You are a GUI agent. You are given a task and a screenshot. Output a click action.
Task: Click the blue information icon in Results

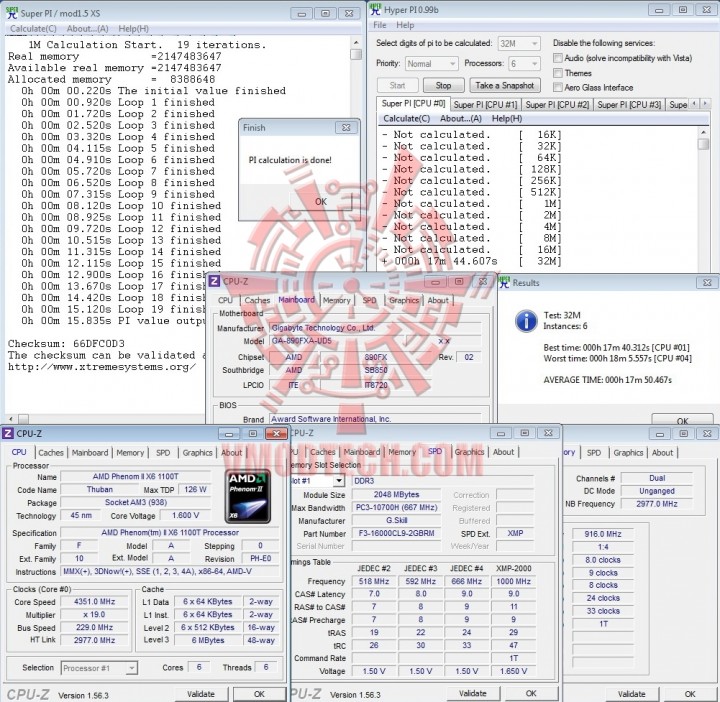pos(526,321)
